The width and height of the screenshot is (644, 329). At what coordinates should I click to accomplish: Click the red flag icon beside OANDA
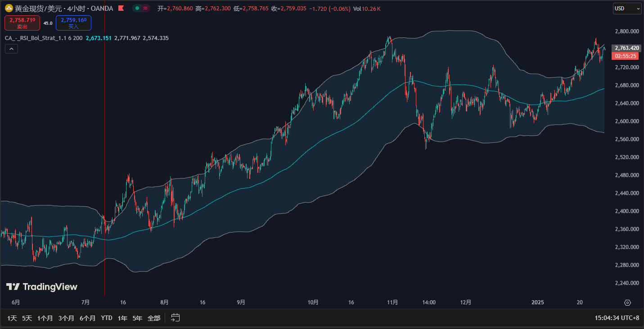click(x=121, y=9)
